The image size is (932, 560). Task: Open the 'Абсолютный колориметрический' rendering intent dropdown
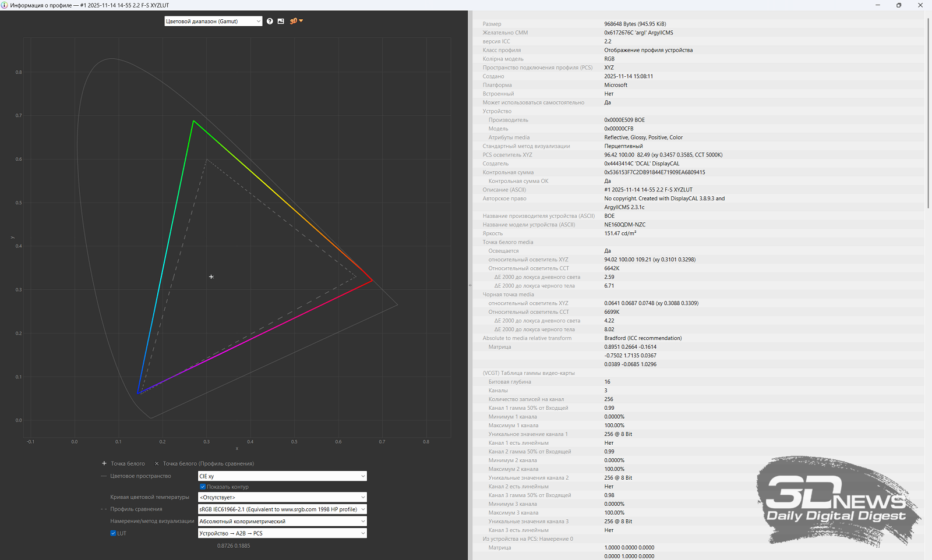[x=282, y=522]
